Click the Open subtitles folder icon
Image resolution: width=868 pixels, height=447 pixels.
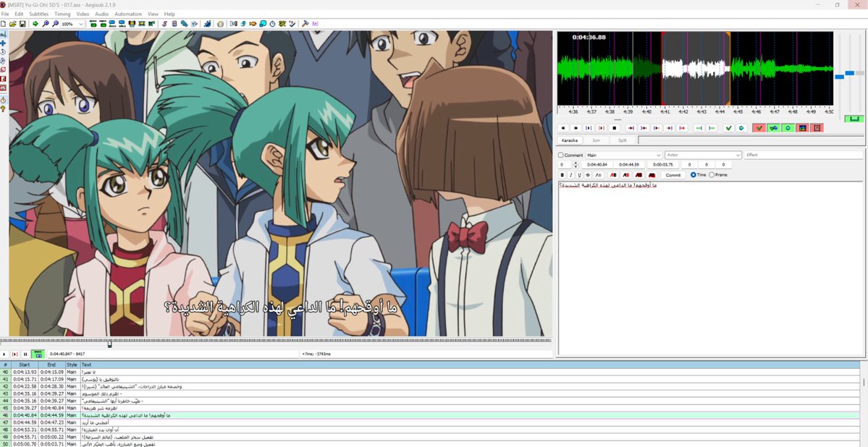click(13, 24)
